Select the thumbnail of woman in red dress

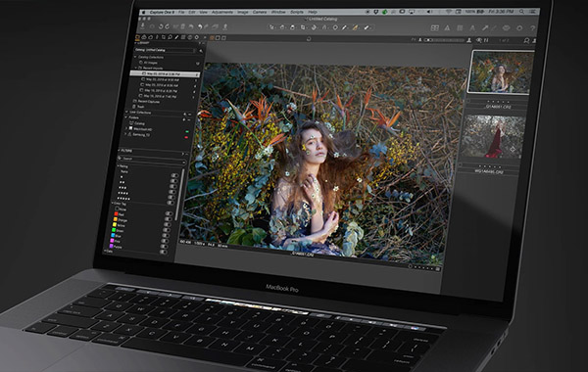coord(493,137)
